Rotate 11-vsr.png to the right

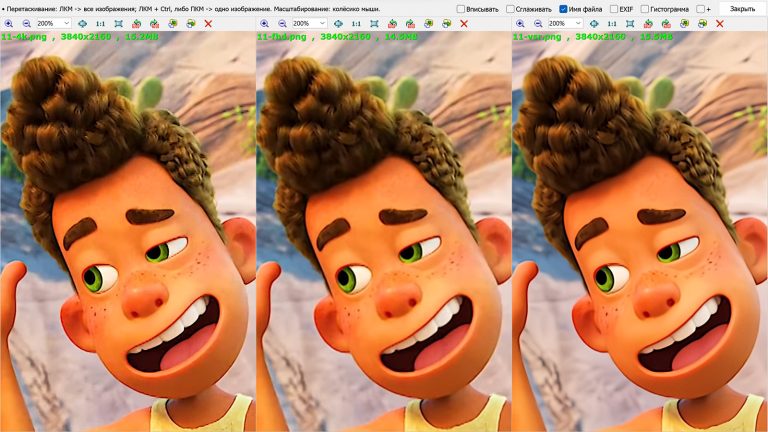coord(666,24)
